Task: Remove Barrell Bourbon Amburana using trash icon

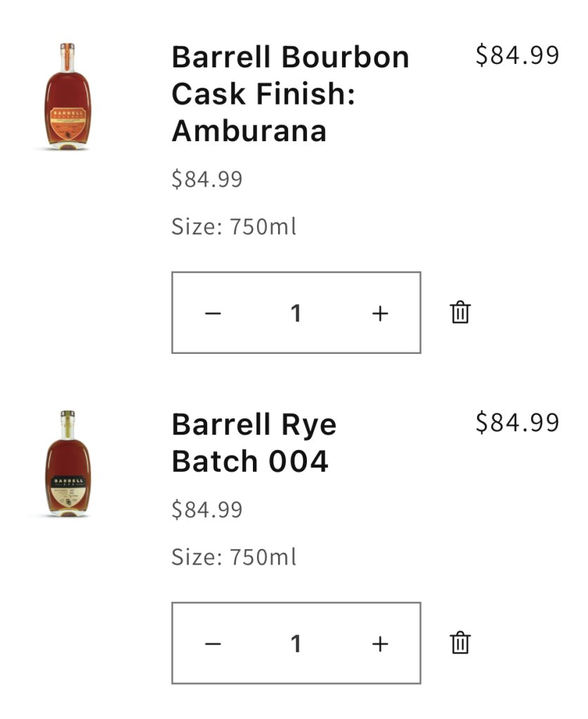Action: tap(460, 312)
